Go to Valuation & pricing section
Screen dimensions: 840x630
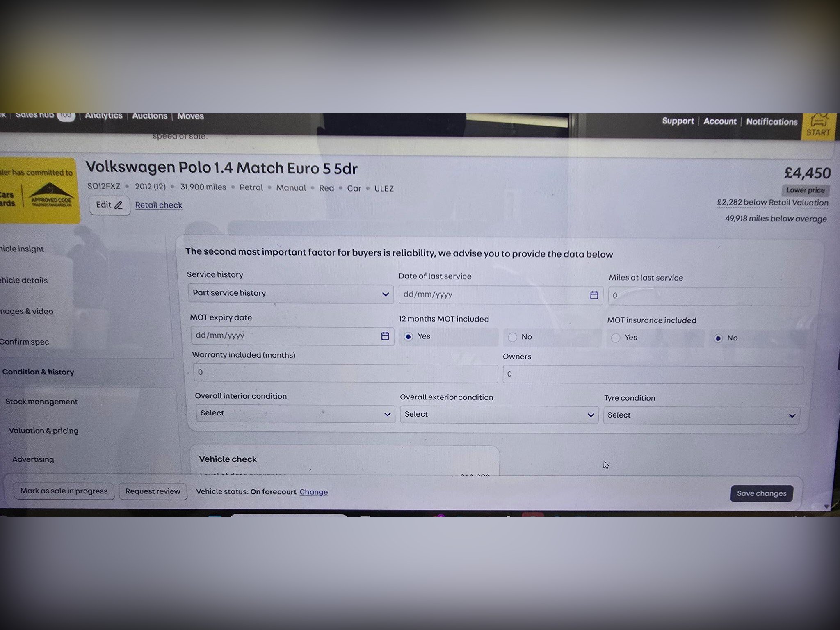tap(43, 431)
